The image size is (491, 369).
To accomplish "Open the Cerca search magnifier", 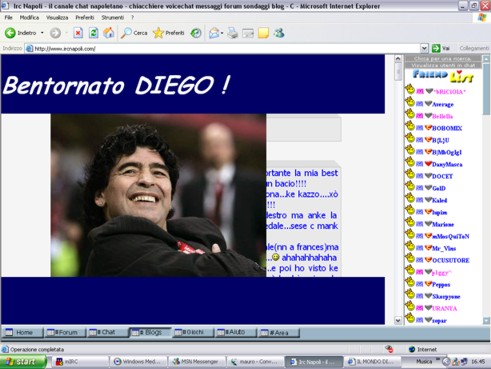I will click(134, 33).
